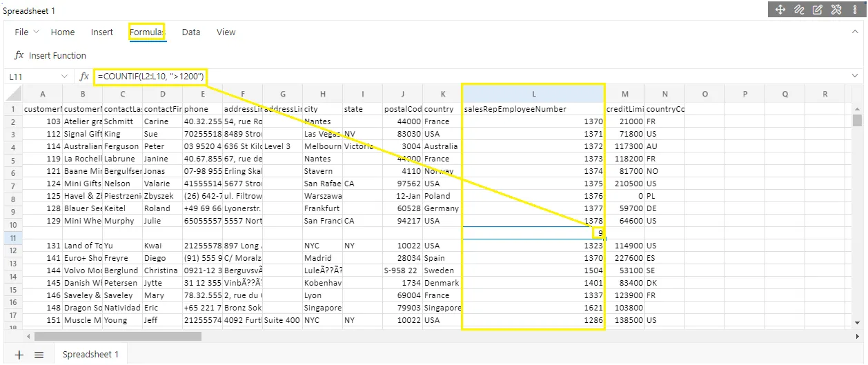Viewport: 868px width, 365px height.
Task: Select the Germany country cell
Action: coord(442,208)
